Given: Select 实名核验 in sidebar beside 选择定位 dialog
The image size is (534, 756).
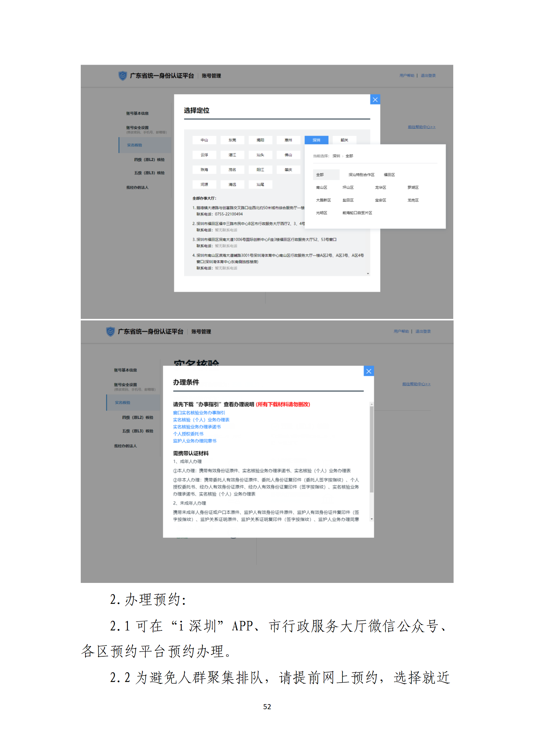Looking at the screenshot, I should coord(145,145).
